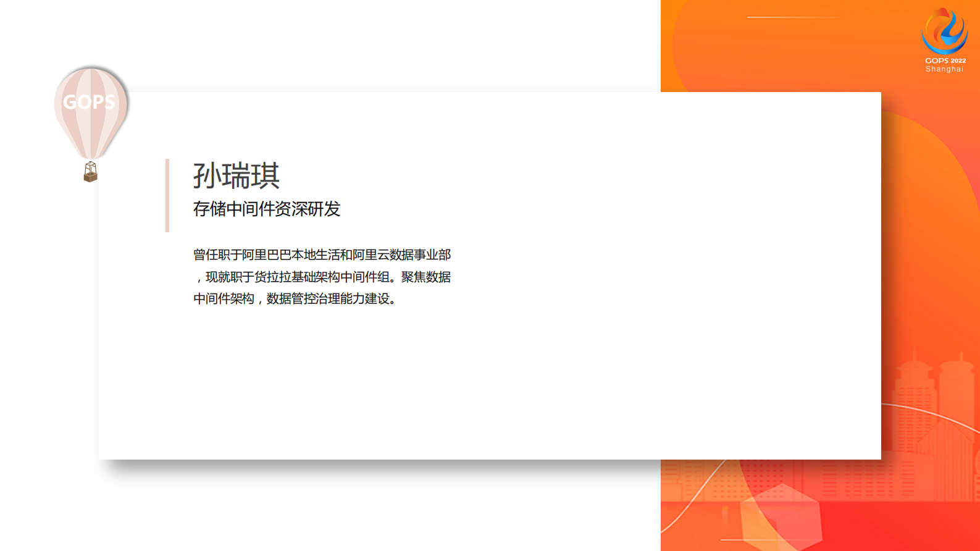Click the phrase 聚焦数据 in the bio
The width and height of the screenshot is (980, 551).
point(426,277)
